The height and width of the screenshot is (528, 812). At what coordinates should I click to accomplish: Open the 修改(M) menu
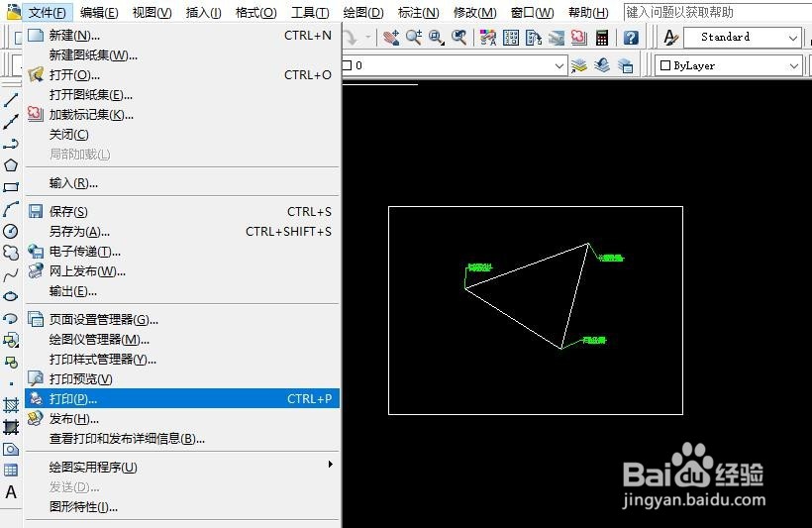click(474, 13)
